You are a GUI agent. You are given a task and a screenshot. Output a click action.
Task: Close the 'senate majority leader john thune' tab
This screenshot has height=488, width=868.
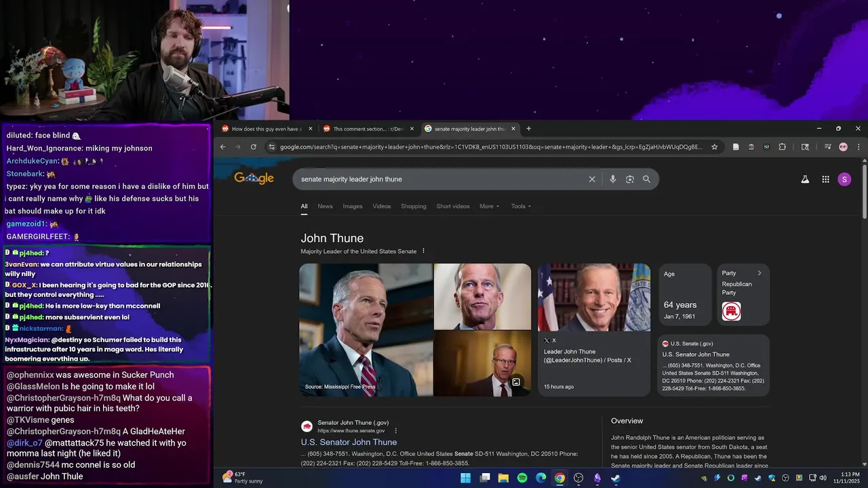pyautogui.click(x=513, y=129)
